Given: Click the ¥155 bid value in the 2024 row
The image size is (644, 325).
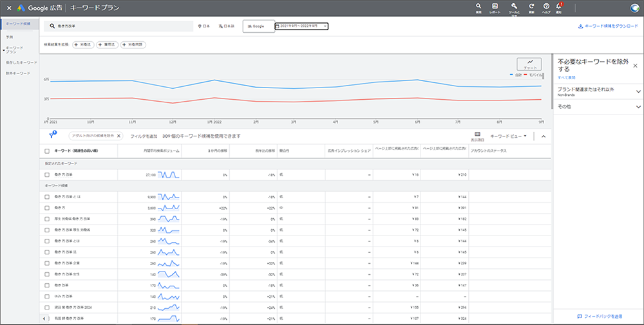Looking at the screenshot, I should (414, 308).
